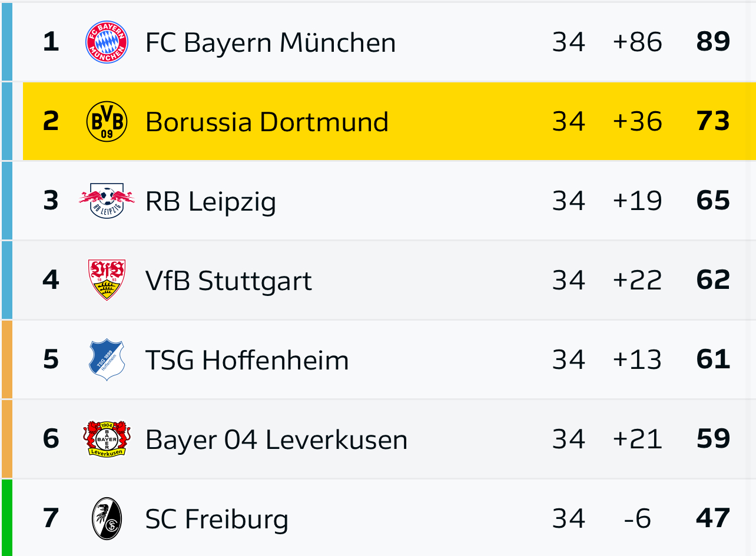Viewport: 756px width, 556px height.
Task: Select SC Freiburg team name
Action: (217, 520)
